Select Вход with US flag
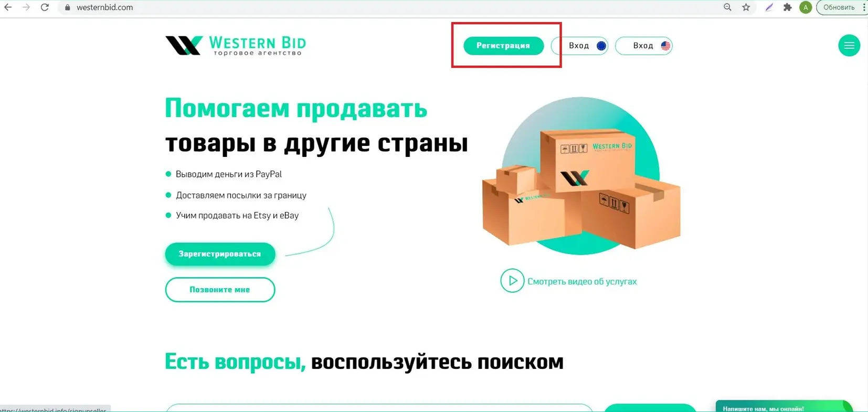 point(643,46)
